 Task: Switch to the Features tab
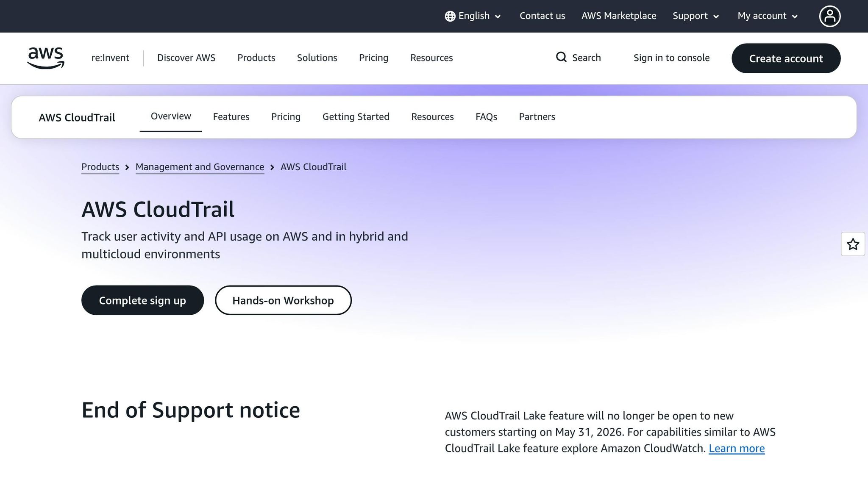pos(231,117)
